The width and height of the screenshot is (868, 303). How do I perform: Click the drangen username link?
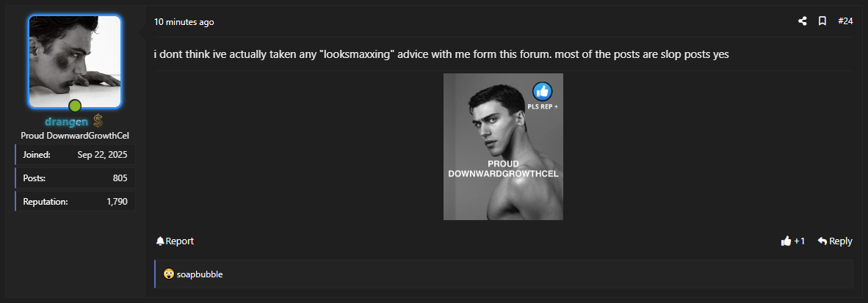[x=67, y=121]
